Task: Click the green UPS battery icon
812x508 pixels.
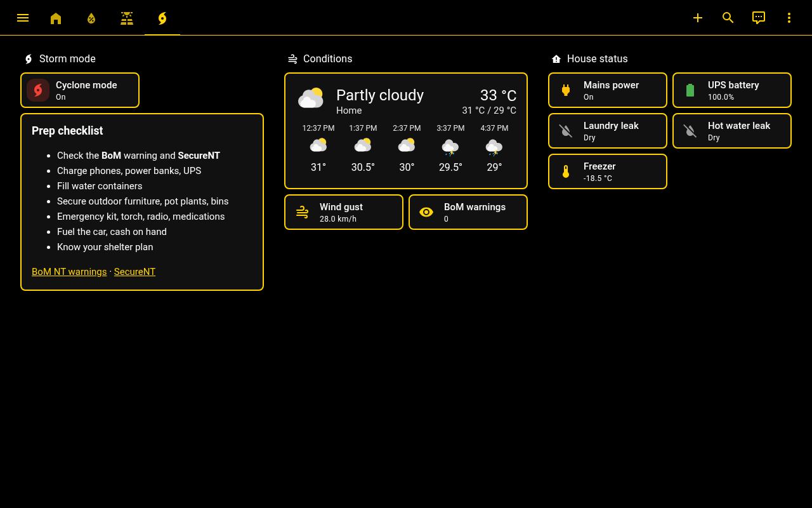Action: 690,90
